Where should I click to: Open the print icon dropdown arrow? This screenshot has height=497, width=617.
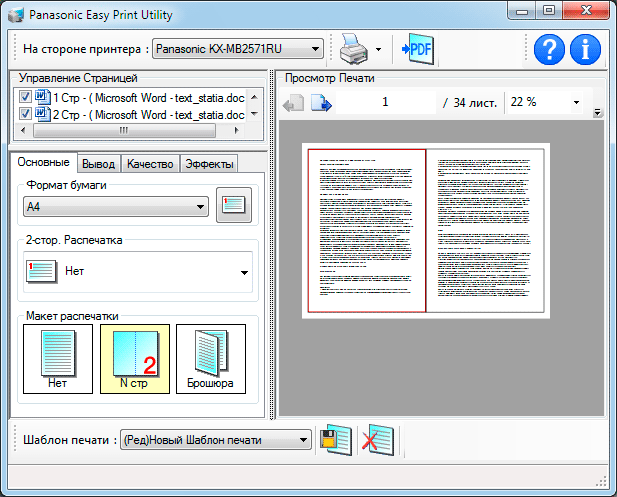[379, 50]
